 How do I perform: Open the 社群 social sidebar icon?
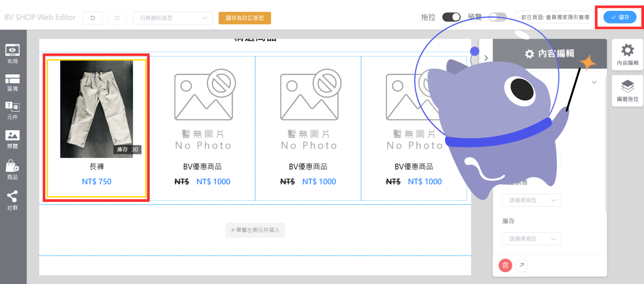click(12, 200)
